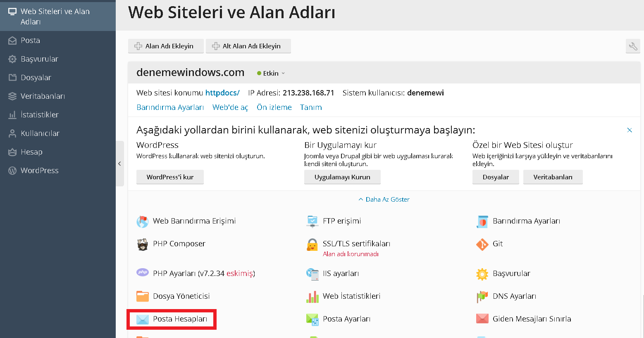644x338 pixels.
Task: Click the İstatistikler sidebar bar-chart icon
Action: (12, 115)
